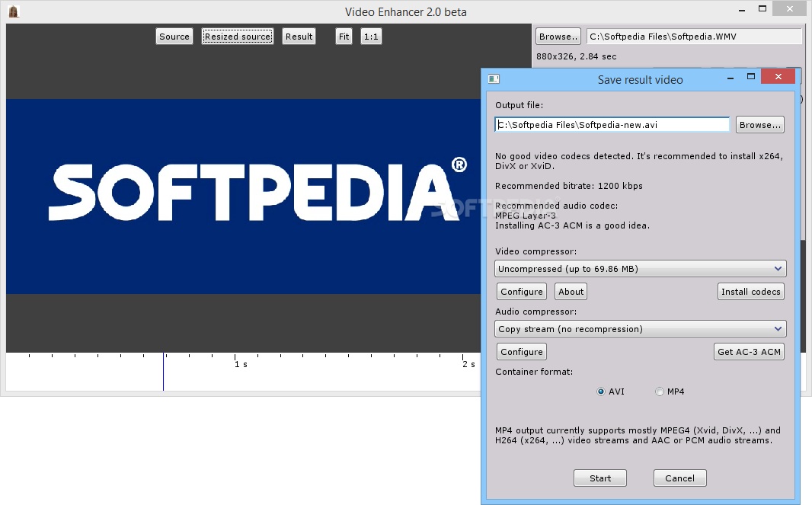Maximize the Save result video dialog
The image size is (812, 505).
pos(751,76)
